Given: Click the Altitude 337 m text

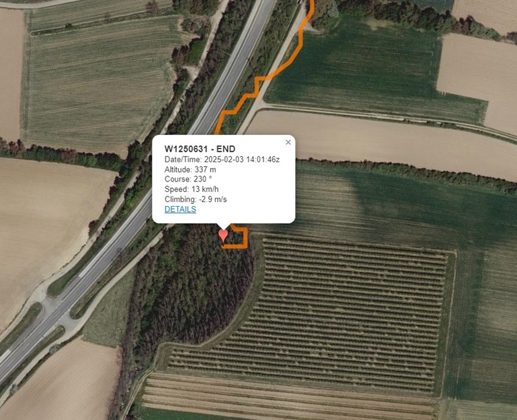Looking at the screenshot, I should tap(190, 169).
